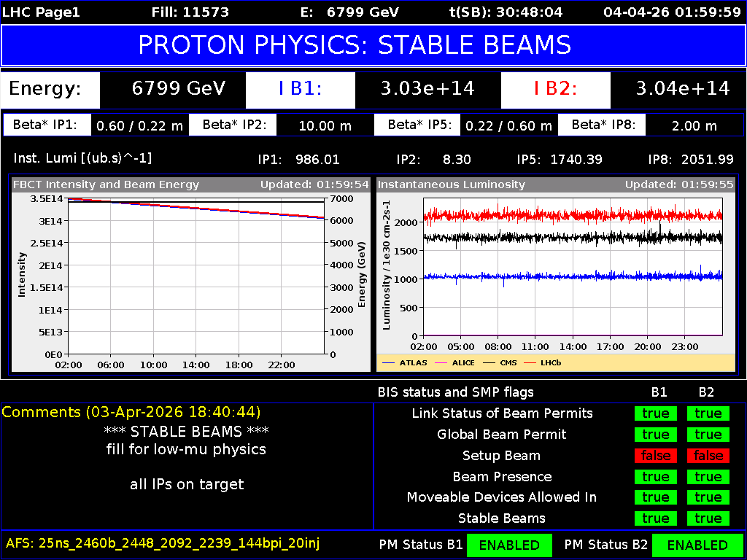This screenshot has height=560, width=747.
Task: Toggle the Global Beam Permit B1 flag
Action: coord(656,434)
